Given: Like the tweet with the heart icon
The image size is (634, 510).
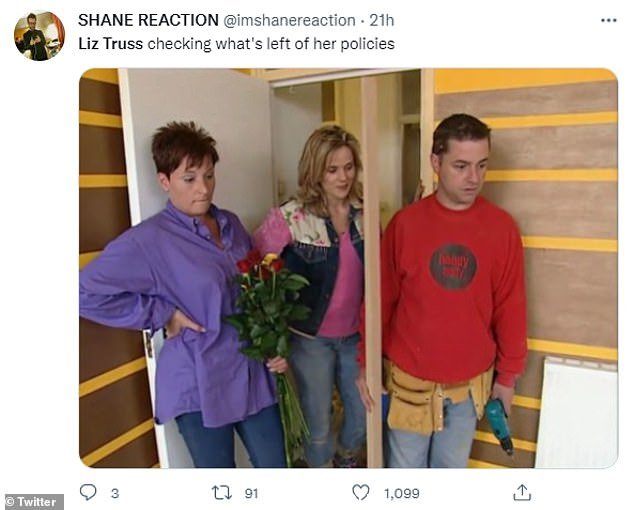Looking at the screenshot, I should (x=361, y=493).
